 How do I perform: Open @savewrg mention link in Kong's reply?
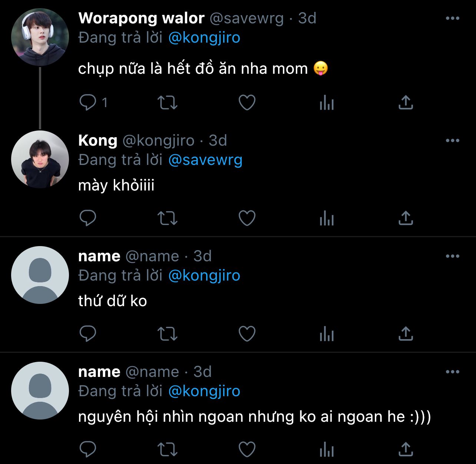[x=205, y=160]
